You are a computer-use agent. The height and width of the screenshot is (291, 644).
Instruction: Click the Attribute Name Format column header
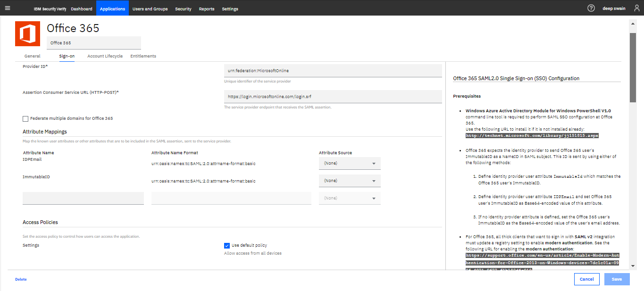point(175,153)
